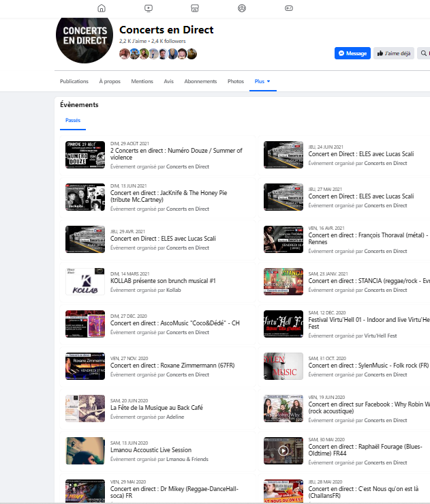Open C'est Nous qu'on est là event
The height and width of the screenshot is (504, 430).
click(363, 492)
